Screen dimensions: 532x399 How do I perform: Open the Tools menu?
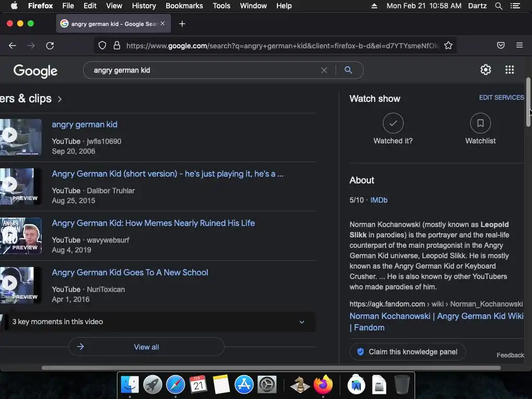click(221, 6)
